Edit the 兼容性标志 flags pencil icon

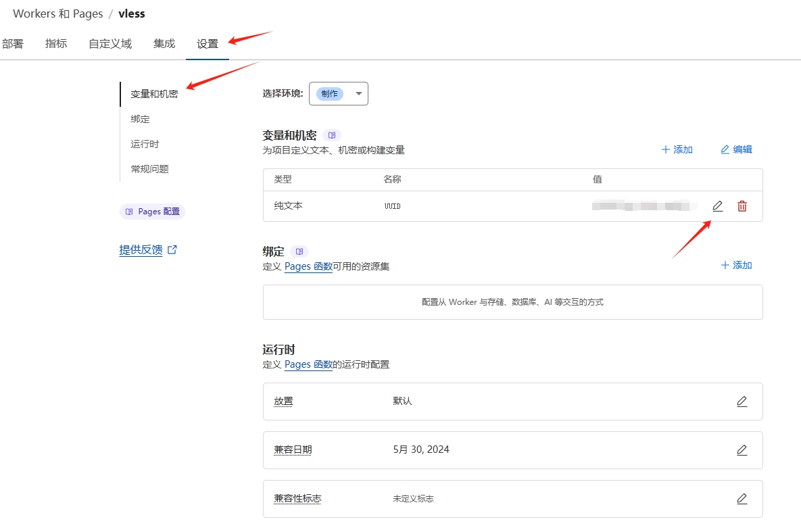(742, 499)
